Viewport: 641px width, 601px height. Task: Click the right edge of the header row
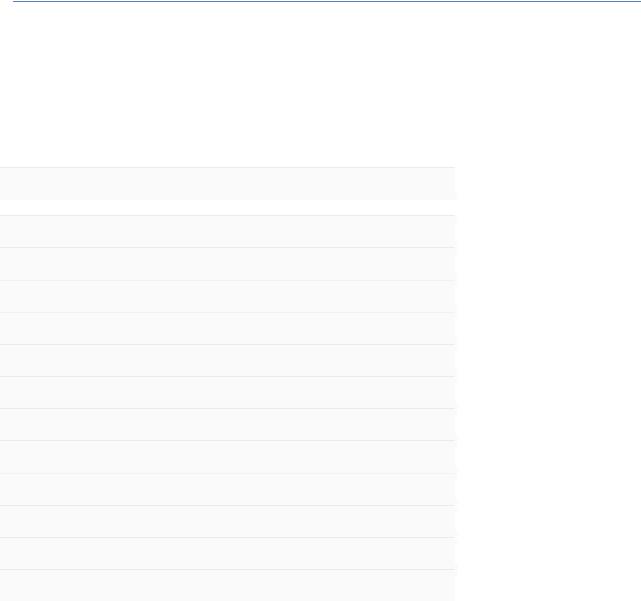click(x=453, y=184)
